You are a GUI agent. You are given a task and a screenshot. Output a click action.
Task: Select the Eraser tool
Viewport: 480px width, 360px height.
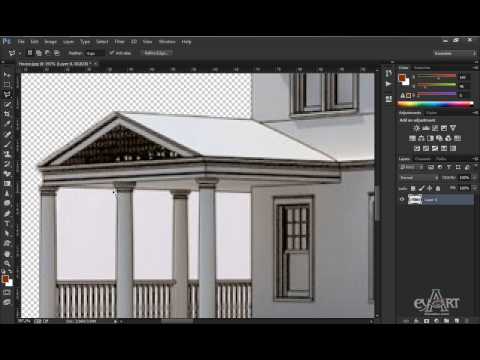tap(7, 174)
